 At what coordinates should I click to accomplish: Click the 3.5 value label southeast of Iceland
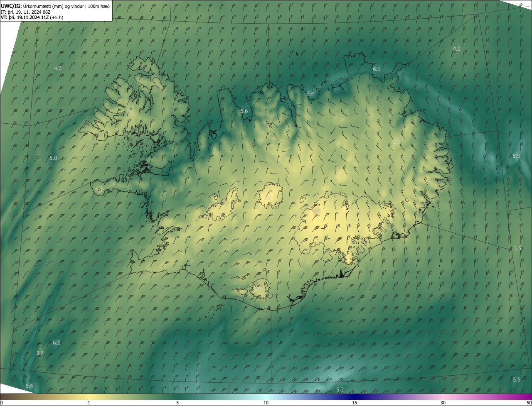click(517, 248)
